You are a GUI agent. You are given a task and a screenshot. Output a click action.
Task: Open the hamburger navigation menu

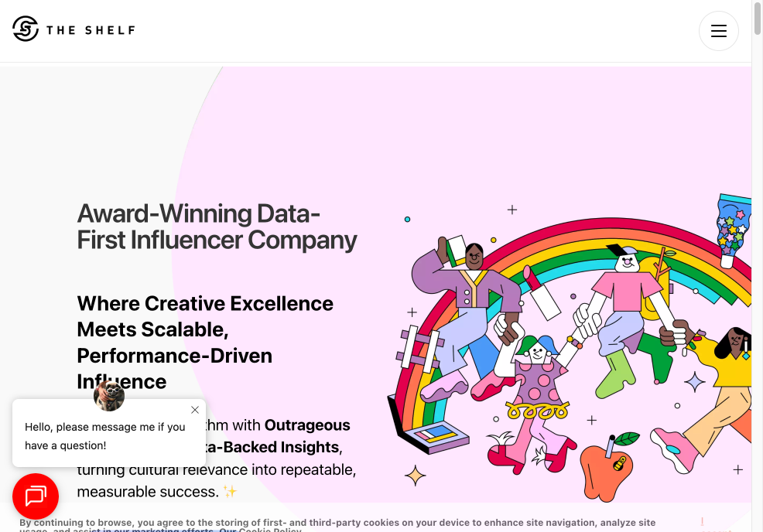point(718,31)
